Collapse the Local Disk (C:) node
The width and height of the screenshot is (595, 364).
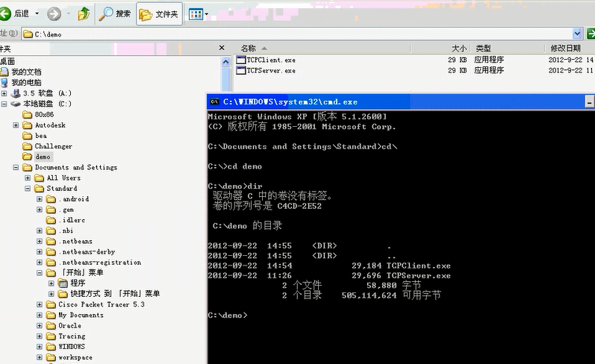pos(4,104)
